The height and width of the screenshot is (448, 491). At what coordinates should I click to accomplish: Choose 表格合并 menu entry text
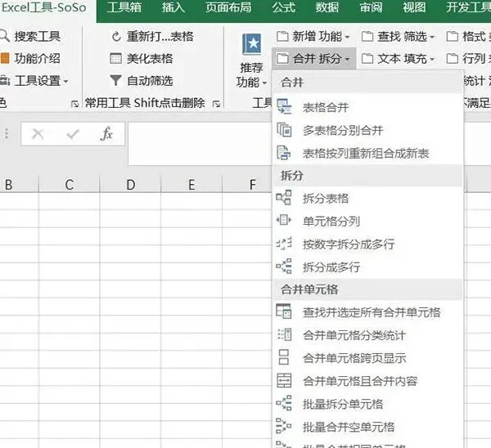[x=326, y=107]
